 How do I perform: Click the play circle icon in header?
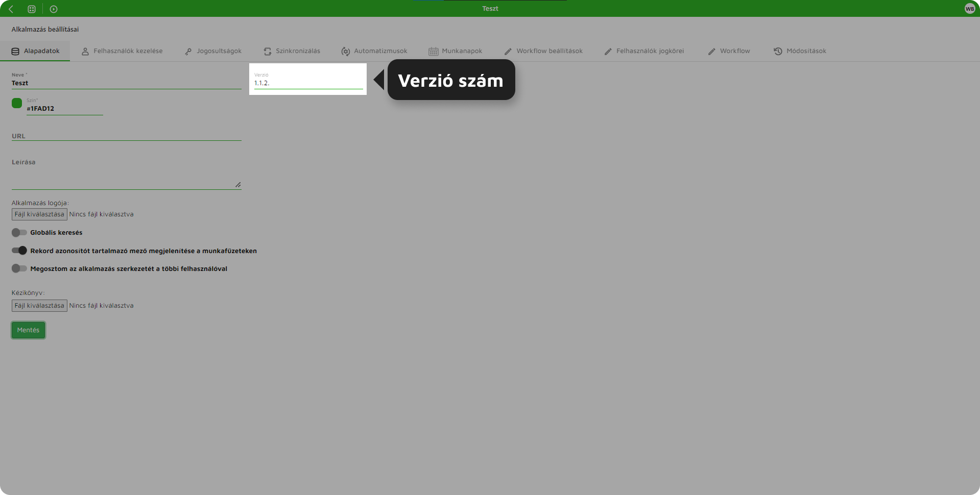point(54,9)
